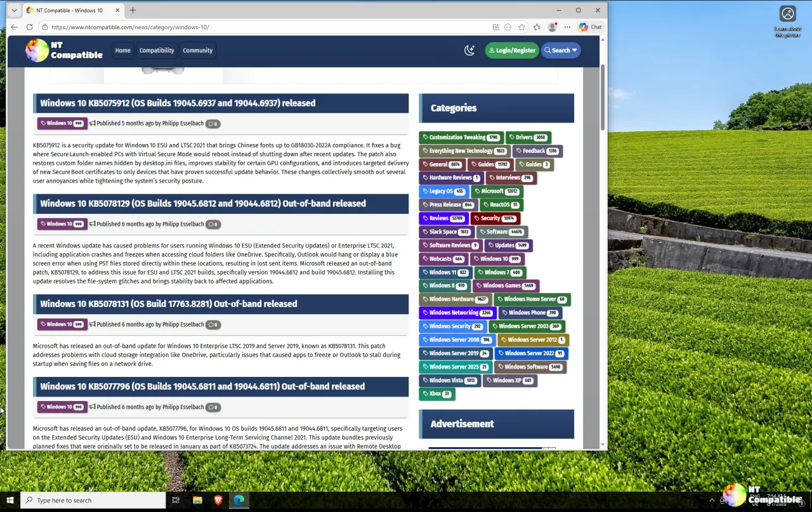Open the Community menu item
The height and width of the screenshot is (512, 812).
[198, 51]
